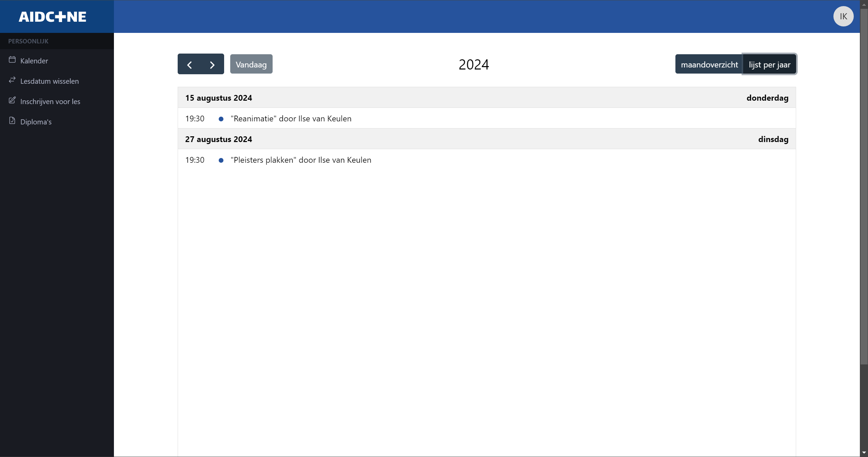Click blue dot of Reanimatie event
Screen dimensions: 868x457
(221, 119)
